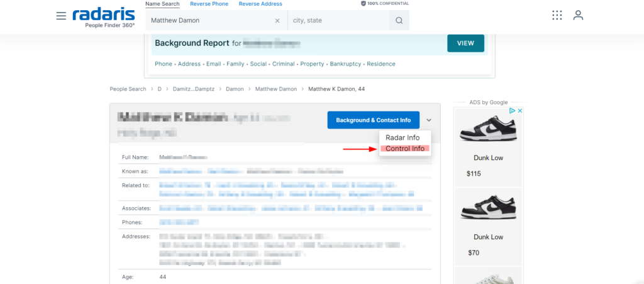Click Background & Contact Info button

374,120
